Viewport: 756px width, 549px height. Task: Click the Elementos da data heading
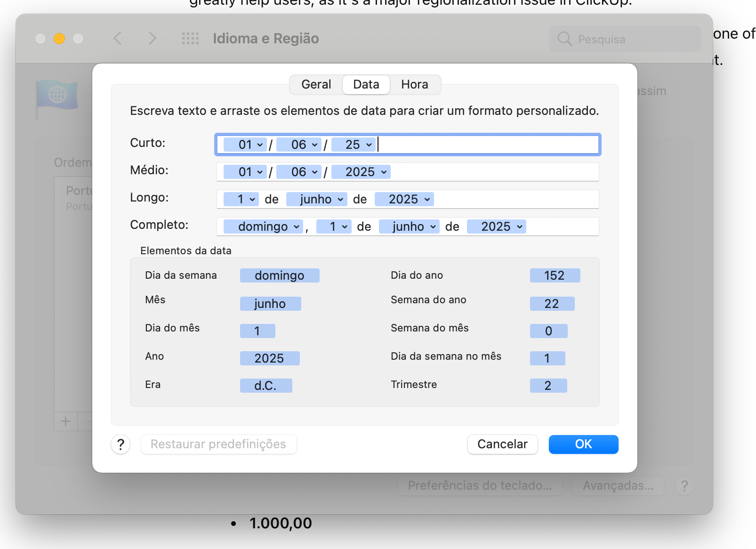click(x=186, y=250)
